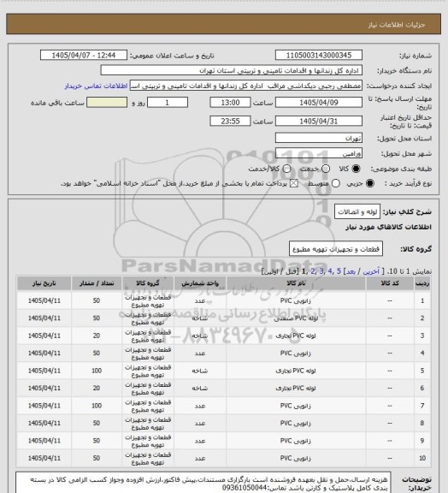
Task: Select the متوسط purchase type radio
Action: pos(336,183)
